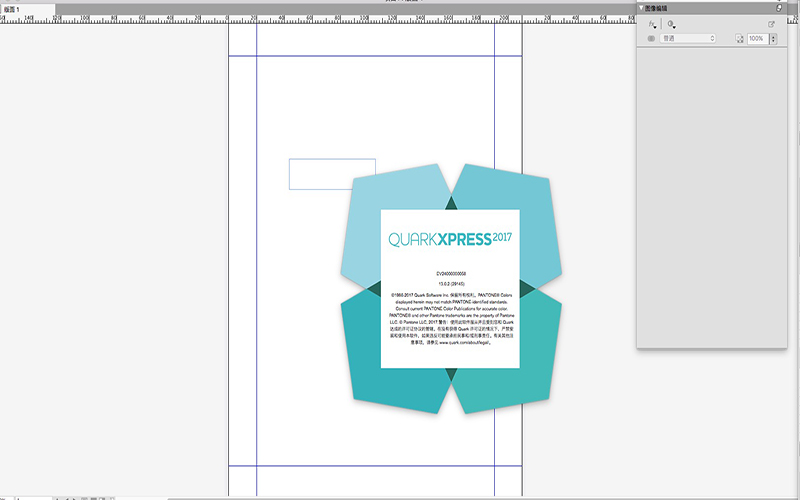Select the empty rectangular box on page

point(332,174)
